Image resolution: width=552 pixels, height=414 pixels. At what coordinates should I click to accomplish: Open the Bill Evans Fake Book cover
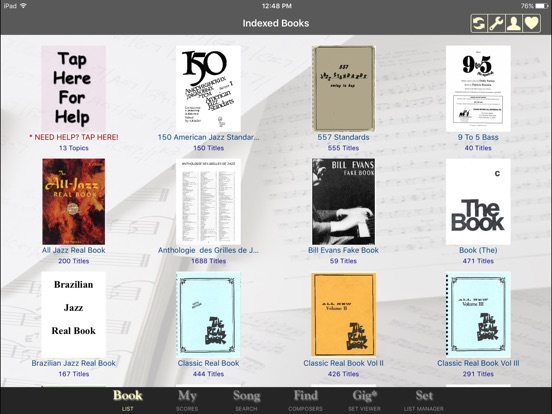point(343,201)
